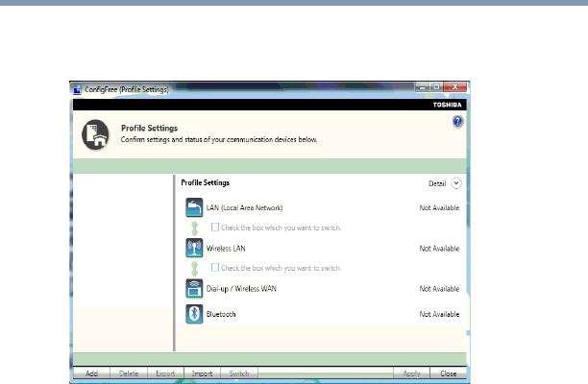Click the Add button
The height and width of the screenshot is (384, 588).
click(91, 373)
